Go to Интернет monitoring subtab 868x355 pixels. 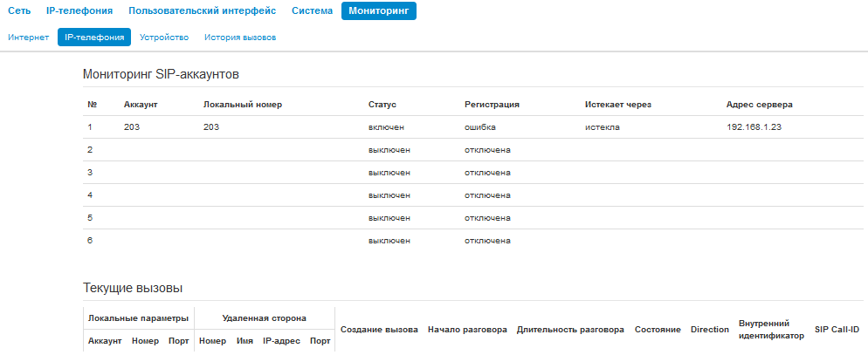point(28,38)
